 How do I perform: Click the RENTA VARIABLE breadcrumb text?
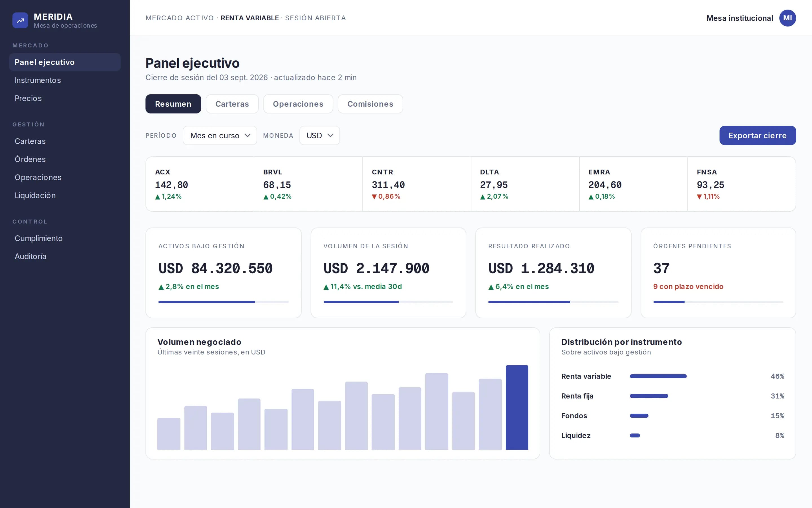(250, 18)
